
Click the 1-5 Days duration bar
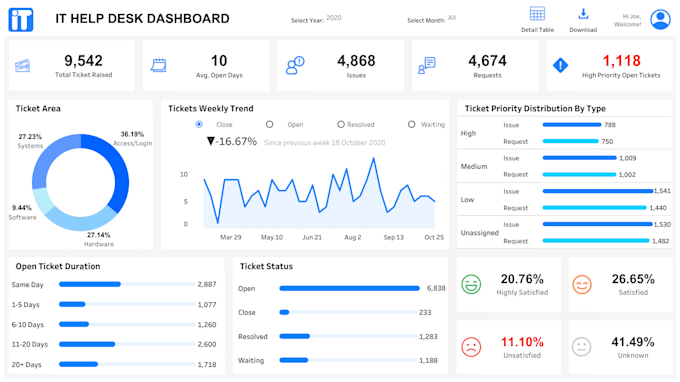pos(72,304)
